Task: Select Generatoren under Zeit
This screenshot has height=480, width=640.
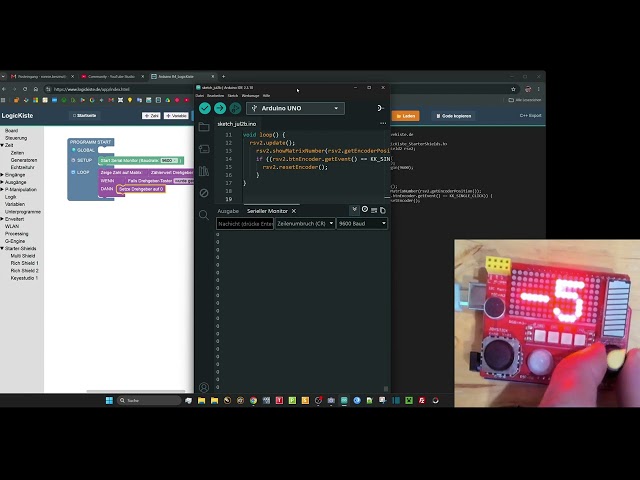Action: (24, 160)
